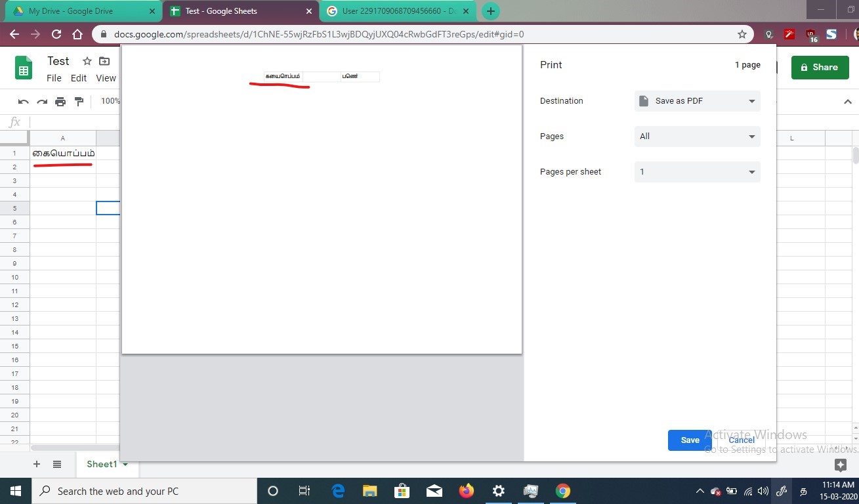The image size is (859, 504).
Task: Click the Explore icon at bottom right
Action: click(x=841, y=465)
